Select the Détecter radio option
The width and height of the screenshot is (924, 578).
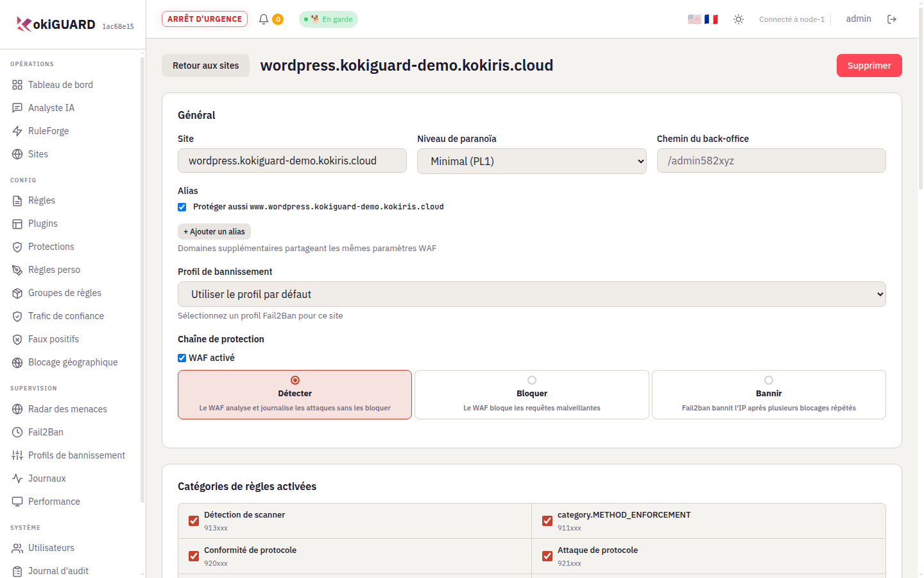(x=295, y=380)
